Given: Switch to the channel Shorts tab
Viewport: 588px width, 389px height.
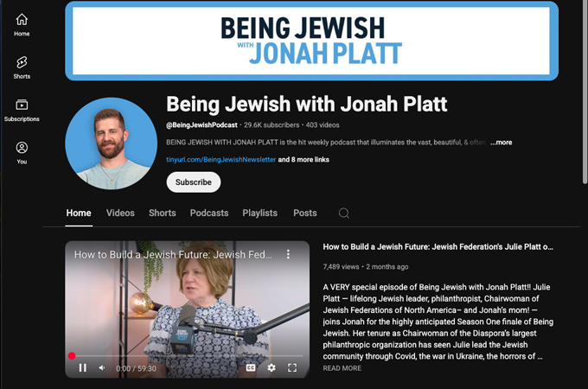Looking at the screenshot, I should click(163, 214).
